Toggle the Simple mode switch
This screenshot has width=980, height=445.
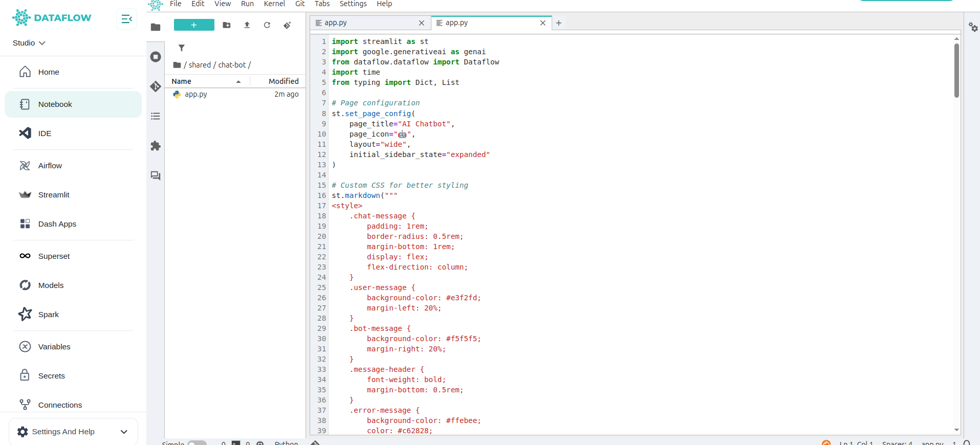pyautogui.click(x=197, y=443)
